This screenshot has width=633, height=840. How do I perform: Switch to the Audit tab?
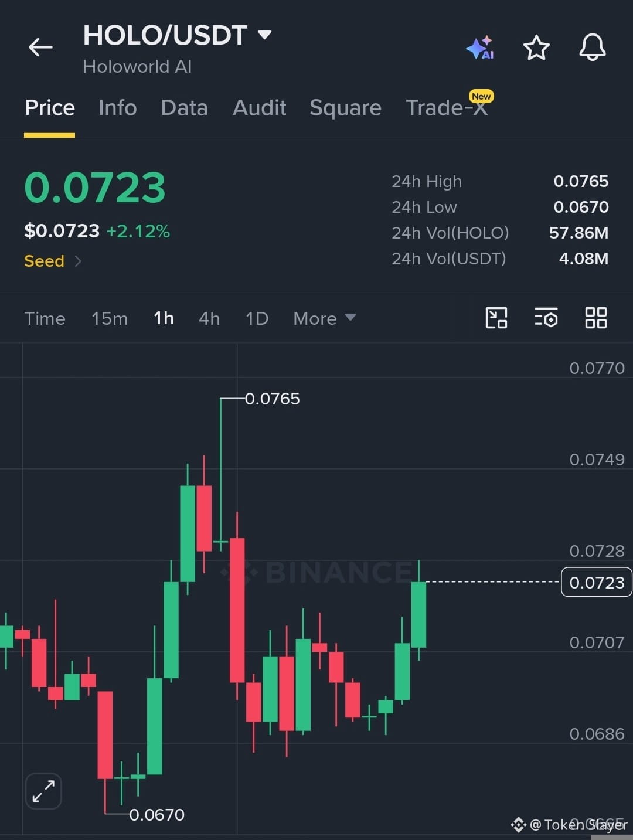[x=259, y=108]
